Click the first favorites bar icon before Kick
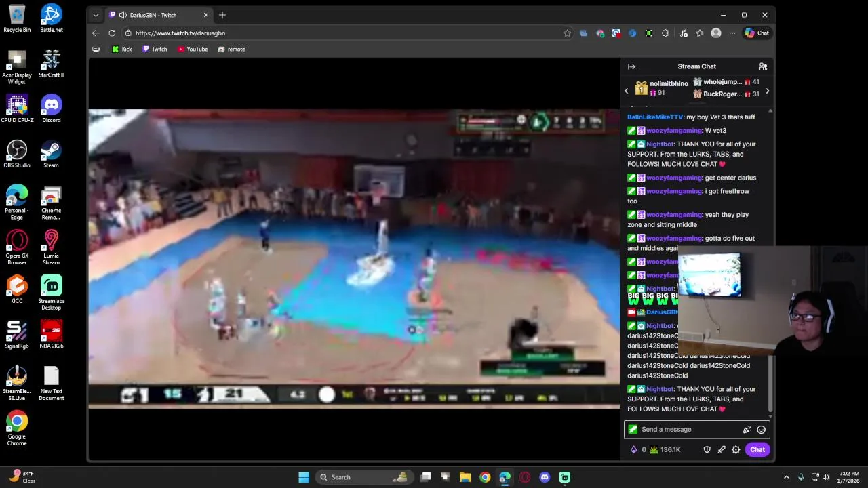The width and height of the screenshot is (868, 488). pyautogui.click(x=96, y=49)
